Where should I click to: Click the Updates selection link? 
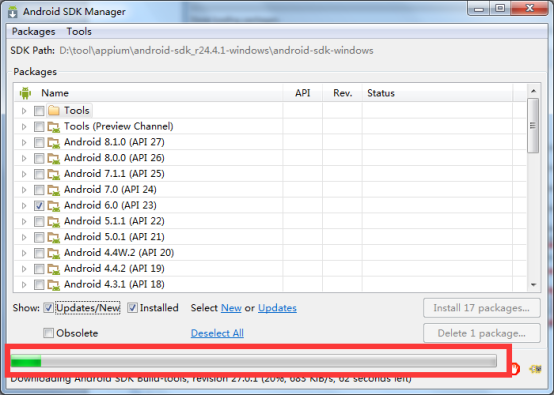(277, 308)
